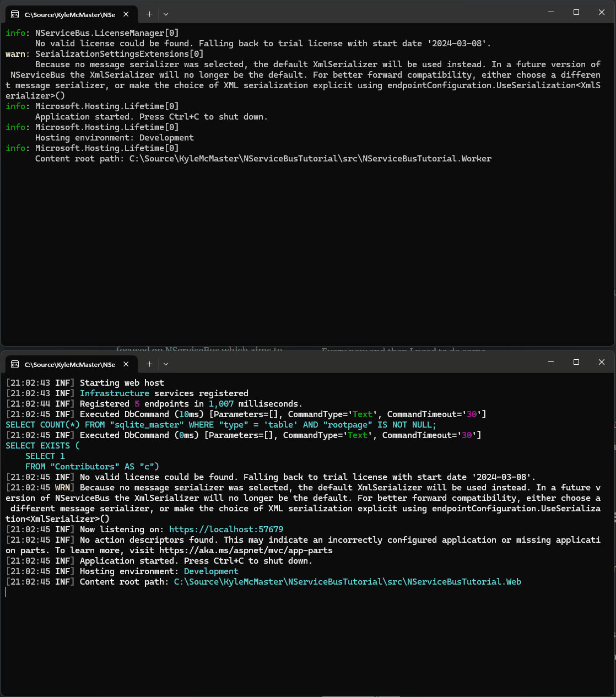Open a new tab in the bottom terminal
The width and height of the screenshot is (616, 697).
(149, 364)
